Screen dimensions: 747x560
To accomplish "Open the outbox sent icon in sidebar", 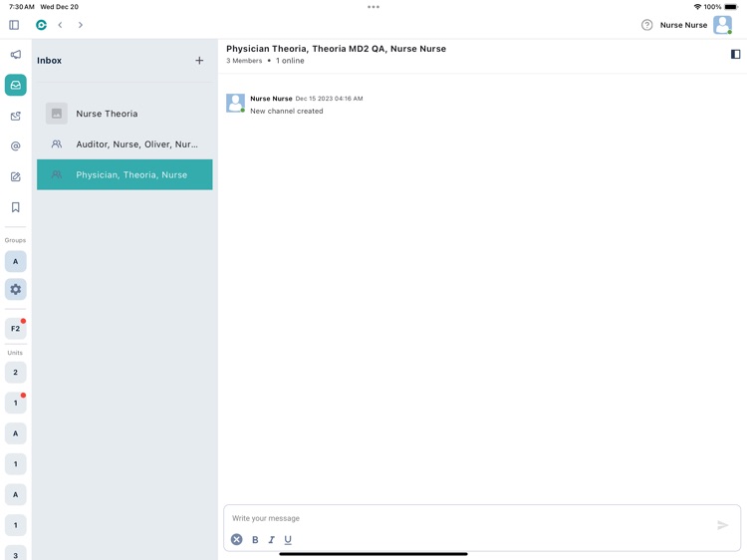I will click(16, 116).
